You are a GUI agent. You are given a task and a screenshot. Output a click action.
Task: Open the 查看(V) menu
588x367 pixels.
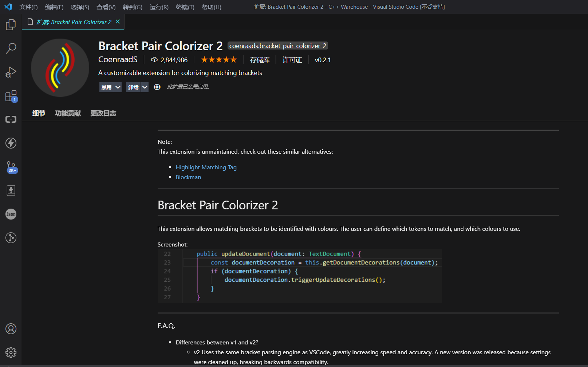tap(106, 7)
